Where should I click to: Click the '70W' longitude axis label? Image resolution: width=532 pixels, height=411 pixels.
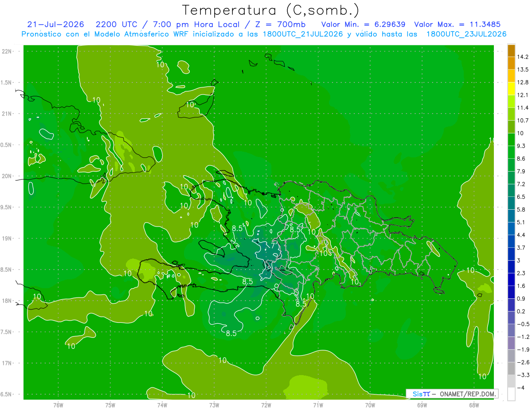click(370, 405)
